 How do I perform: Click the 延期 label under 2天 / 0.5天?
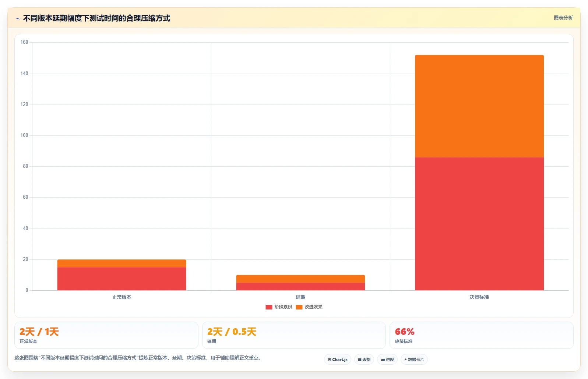pyautogui.click(x=212, y=341)
